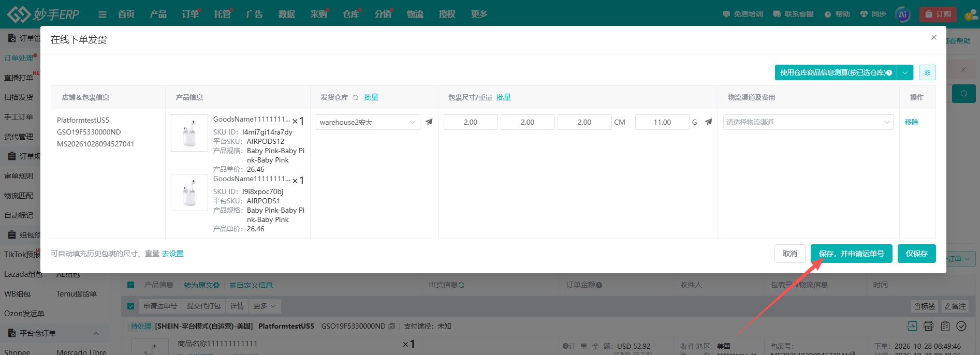980x355 pixels.
Task: Click the printer icon in order row
Action: coord(928,326)
